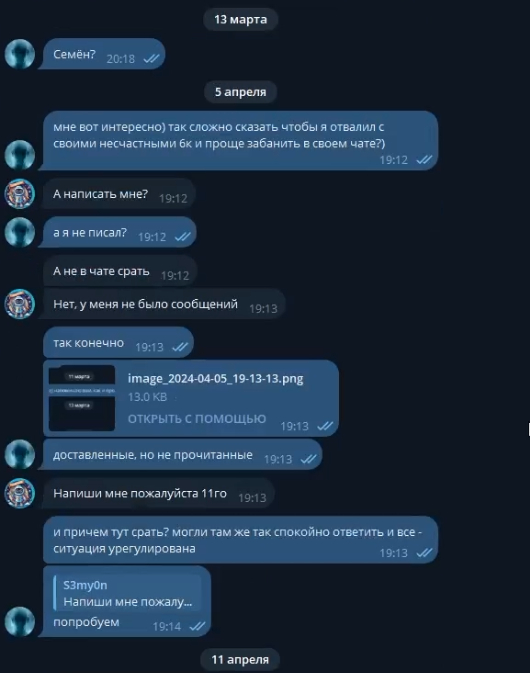
Task: Click the image_2024-04-05_19-13-13.png filename
Action: (215, 379)
